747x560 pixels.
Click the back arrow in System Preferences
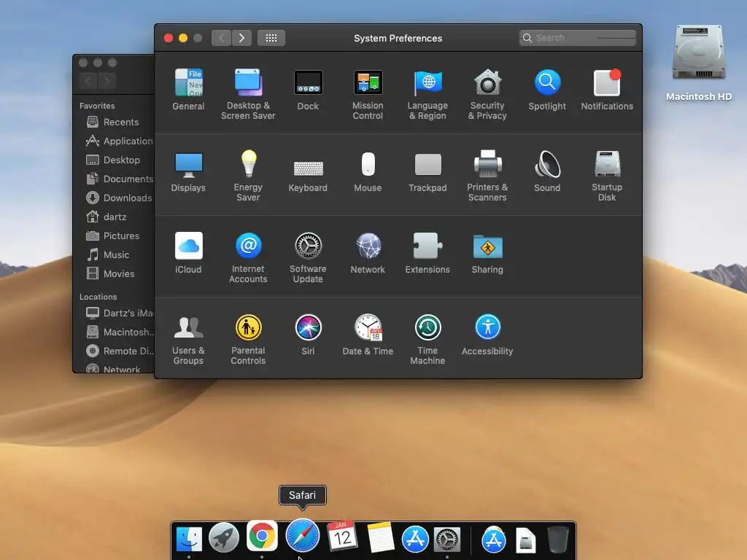click(x=222, y=38)
